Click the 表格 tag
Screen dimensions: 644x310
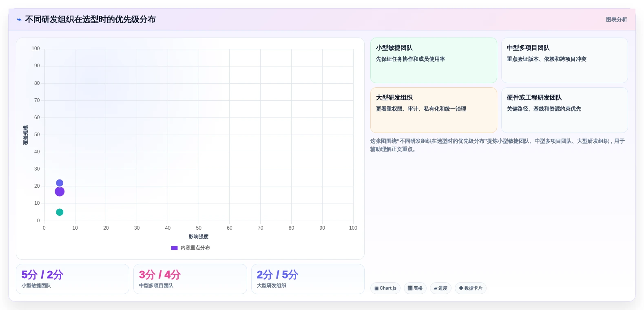click(x=415, y=288)
